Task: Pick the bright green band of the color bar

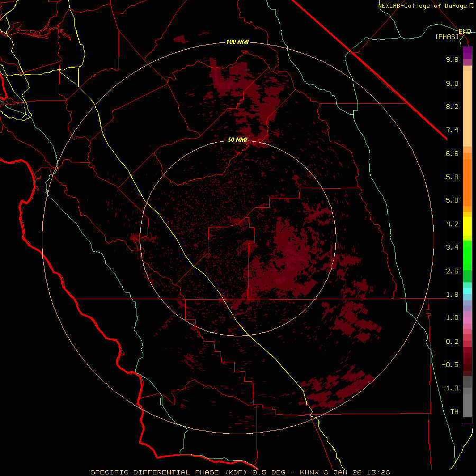Action: (467, 255)
